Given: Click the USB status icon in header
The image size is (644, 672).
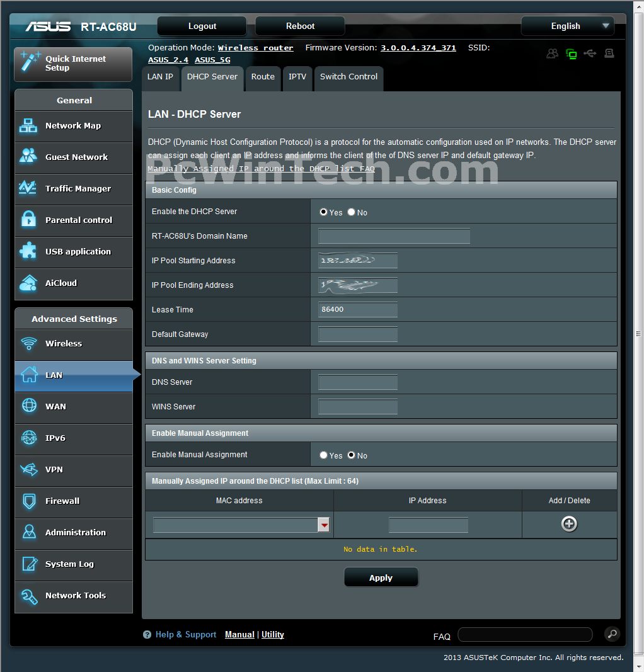Looking at the screenshot, I should pos(590,53).
